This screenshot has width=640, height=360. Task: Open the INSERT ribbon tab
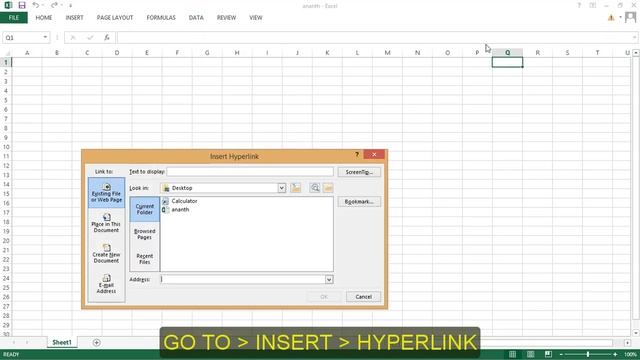tap(74, 18)
